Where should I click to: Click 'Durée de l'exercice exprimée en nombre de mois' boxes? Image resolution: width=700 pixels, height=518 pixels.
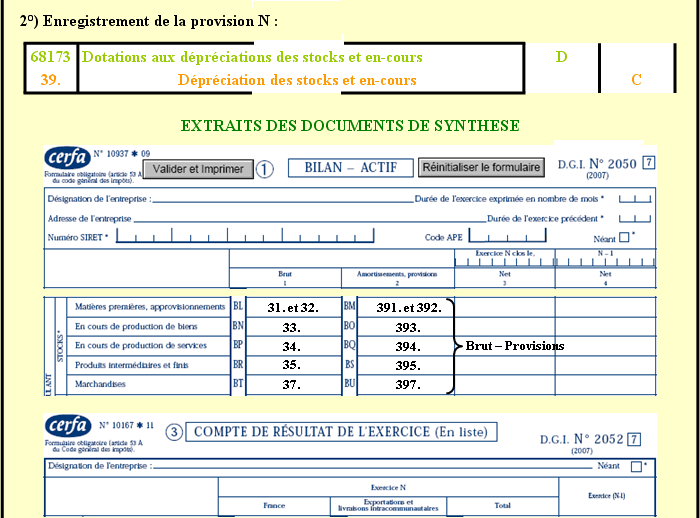click(x=635, y=199)
